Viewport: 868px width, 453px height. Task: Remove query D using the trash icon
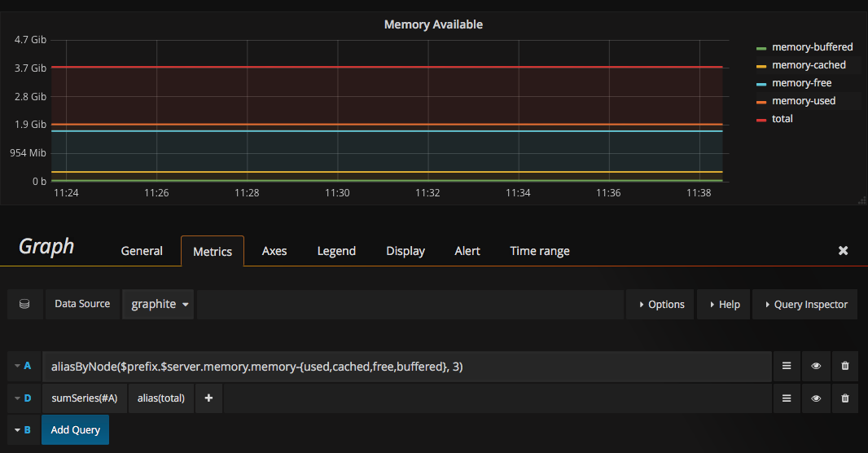[844, 398]
